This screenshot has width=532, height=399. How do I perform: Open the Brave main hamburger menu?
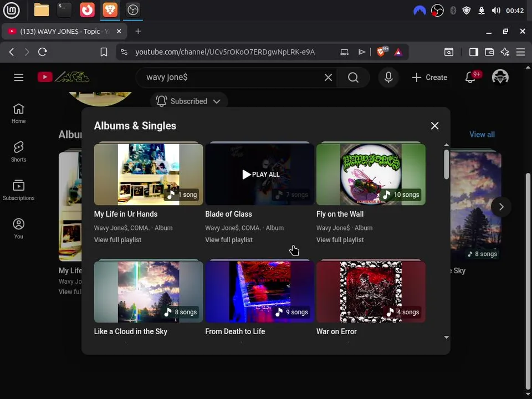520,52
